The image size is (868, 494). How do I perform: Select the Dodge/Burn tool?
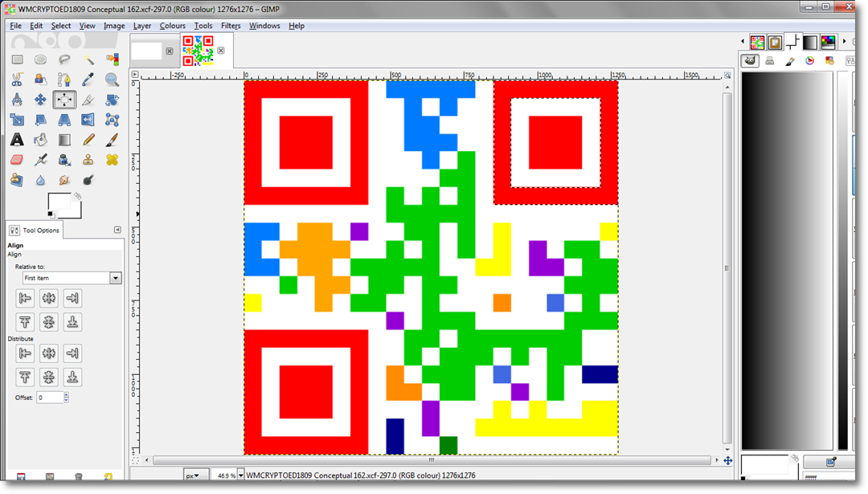pos(88,180)
